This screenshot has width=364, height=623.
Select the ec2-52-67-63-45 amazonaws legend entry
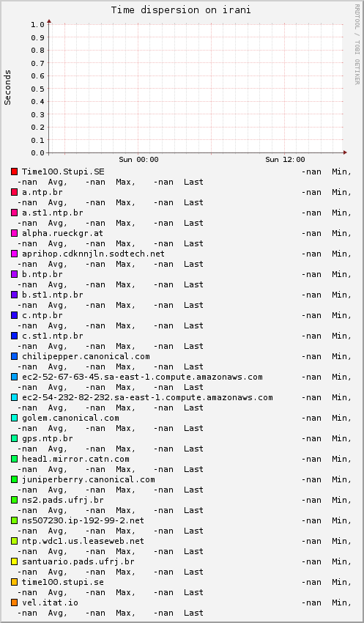142,377
